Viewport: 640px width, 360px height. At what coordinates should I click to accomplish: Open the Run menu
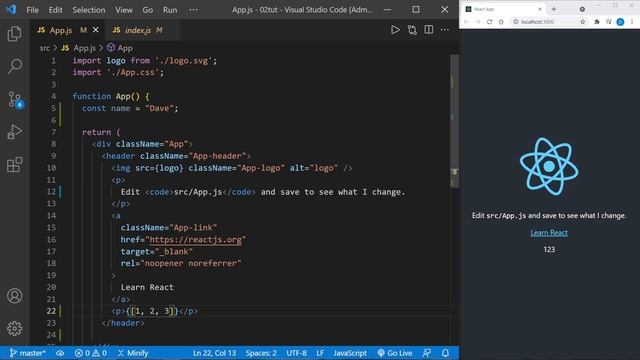(x=170, y=10)
